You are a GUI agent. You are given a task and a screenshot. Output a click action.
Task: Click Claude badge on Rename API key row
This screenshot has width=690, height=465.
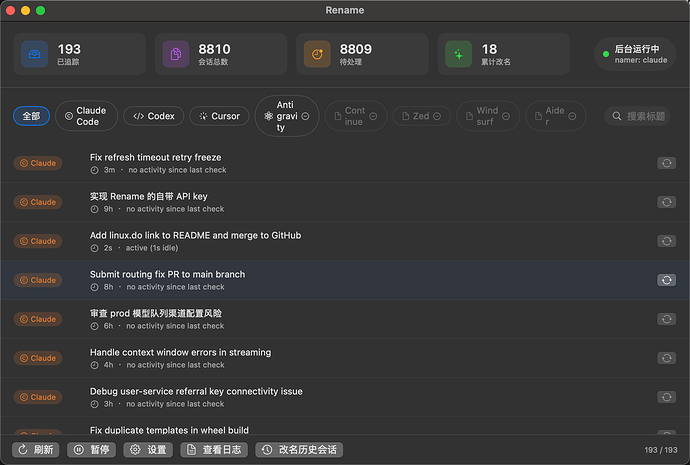(x=38, y=202)
